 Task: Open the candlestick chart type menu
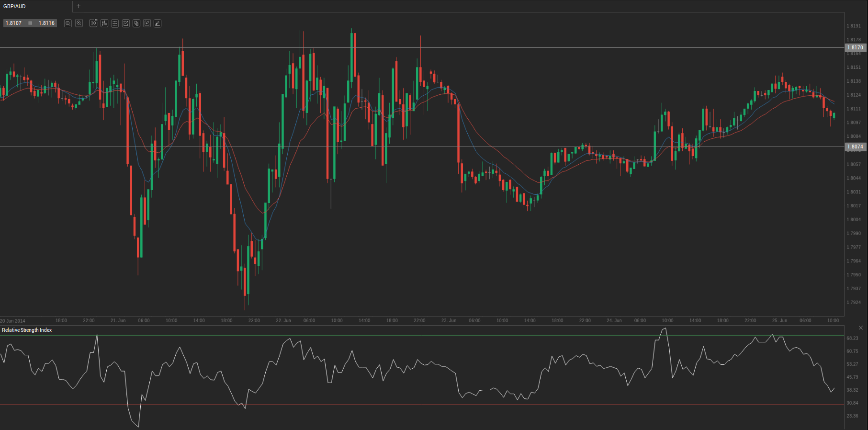(104, 23)
